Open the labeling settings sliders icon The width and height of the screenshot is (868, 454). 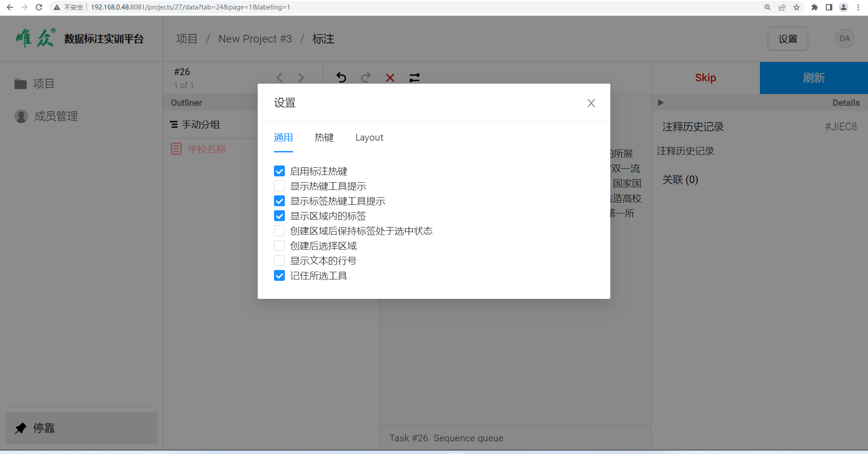click(x=415, y=78)
